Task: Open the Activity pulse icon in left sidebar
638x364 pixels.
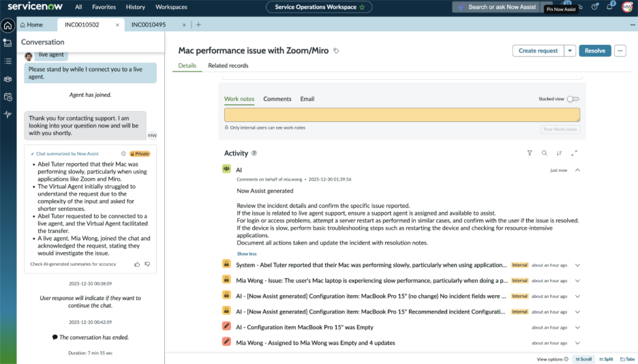Action: [7, 115]
